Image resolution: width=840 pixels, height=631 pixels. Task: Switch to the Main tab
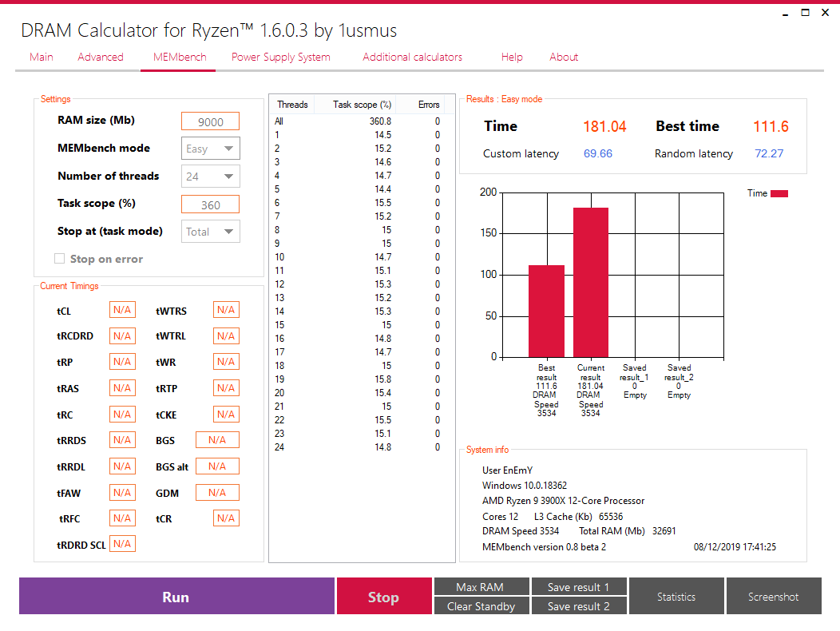coord(42,57)
